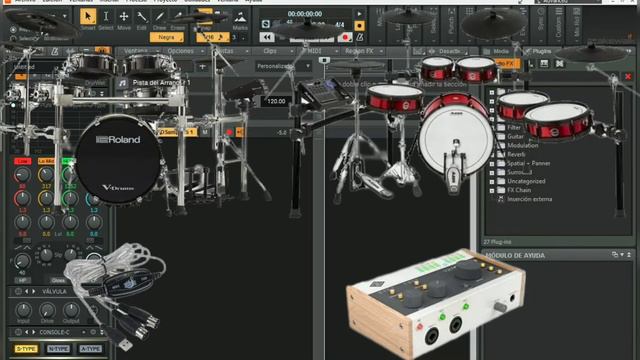
Task: Go to next VÁLVULA preset arrow
Action: pos(34,291)
